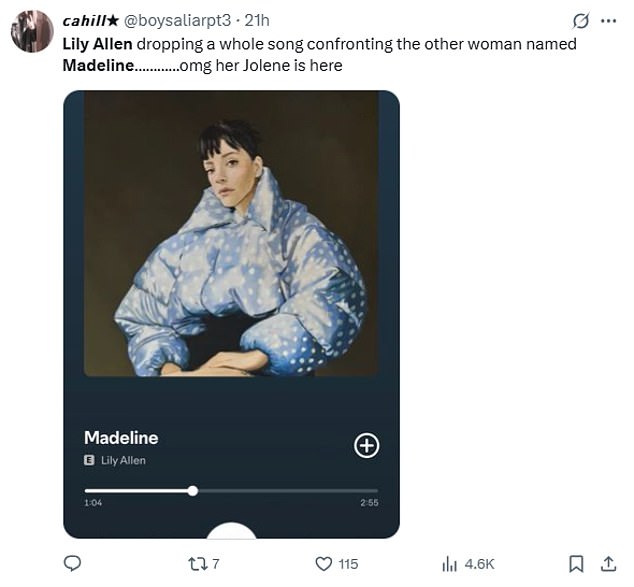Like the tweet with heart icon
The height and width of the screenshot is (587, 634).
324,564
